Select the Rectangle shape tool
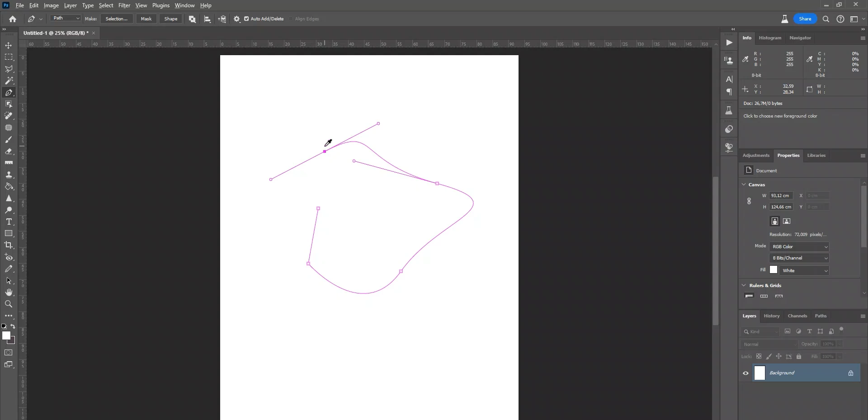868x420 pixels. click(x=9, y=234)
